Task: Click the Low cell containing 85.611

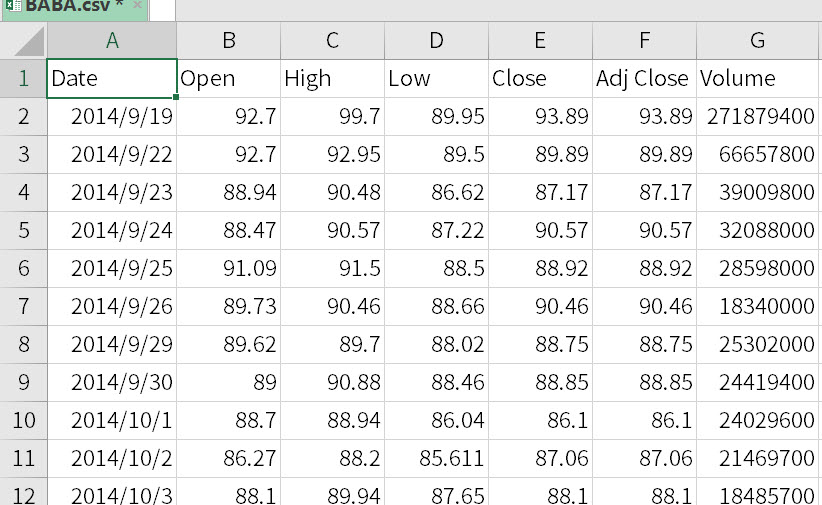Action: [437, 458]
